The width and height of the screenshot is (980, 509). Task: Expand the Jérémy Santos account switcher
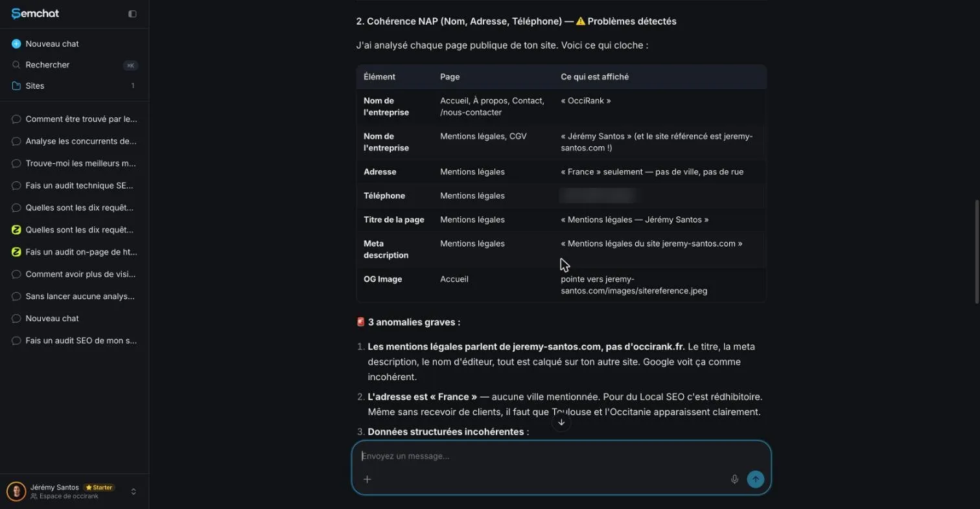134,492
